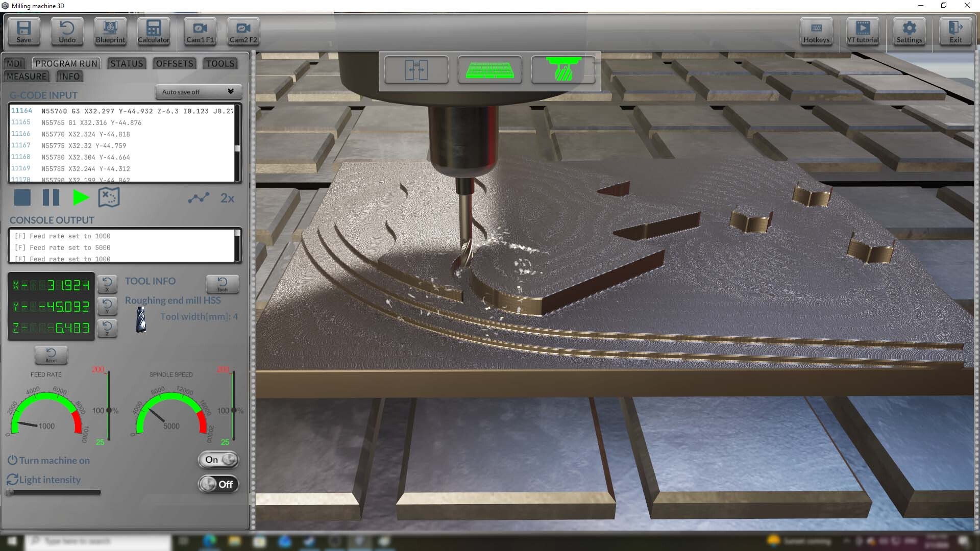Image resolution: width=980 pixels, height=551 pixels.
Task: Switch to the OFFSETS tab
Action: tap(175, 63)
